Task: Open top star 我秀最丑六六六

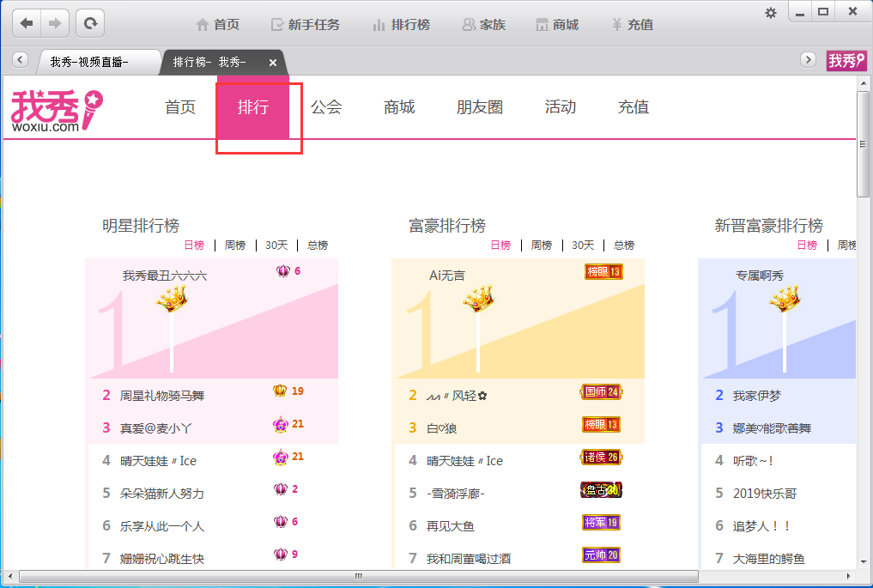Action: [x=165, y=276]
